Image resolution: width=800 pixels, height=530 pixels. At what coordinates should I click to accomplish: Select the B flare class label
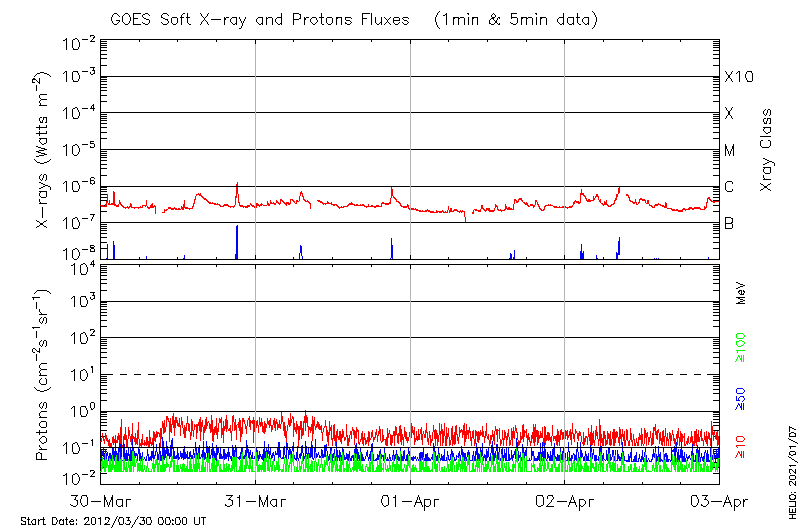pyautogui.click(x=730, y=224)
